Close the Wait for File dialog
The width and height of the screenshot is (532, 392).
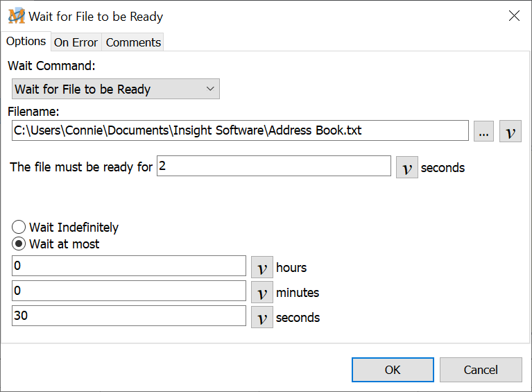tap(514, 16)
